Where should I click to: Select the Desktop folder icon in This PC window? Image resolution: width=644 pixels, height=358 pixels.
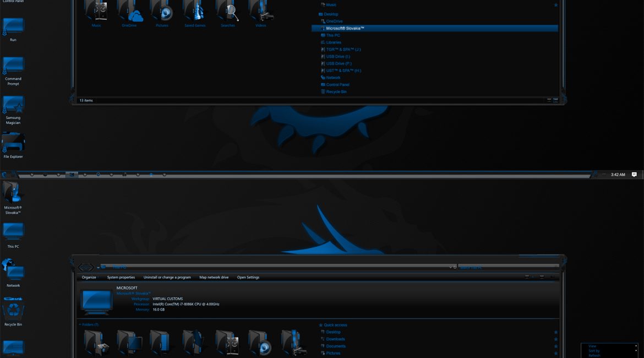(x=129, y=342)
